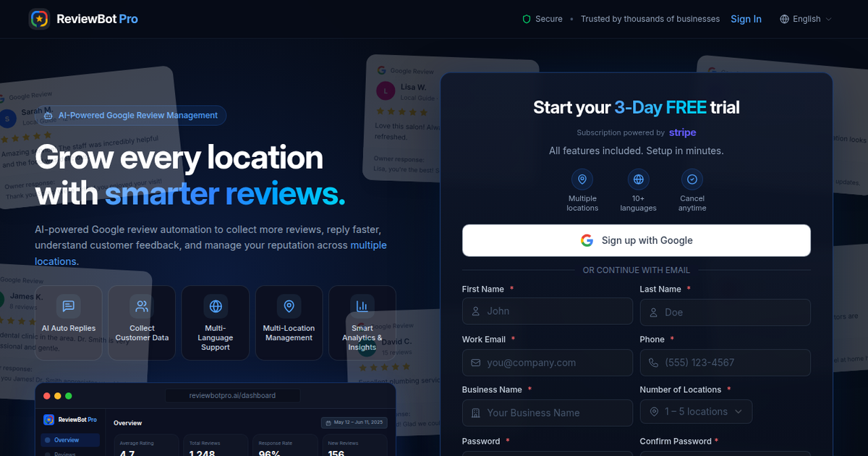
Task: Click the red window dot in dashboard preview
Action: pos(47,396)
